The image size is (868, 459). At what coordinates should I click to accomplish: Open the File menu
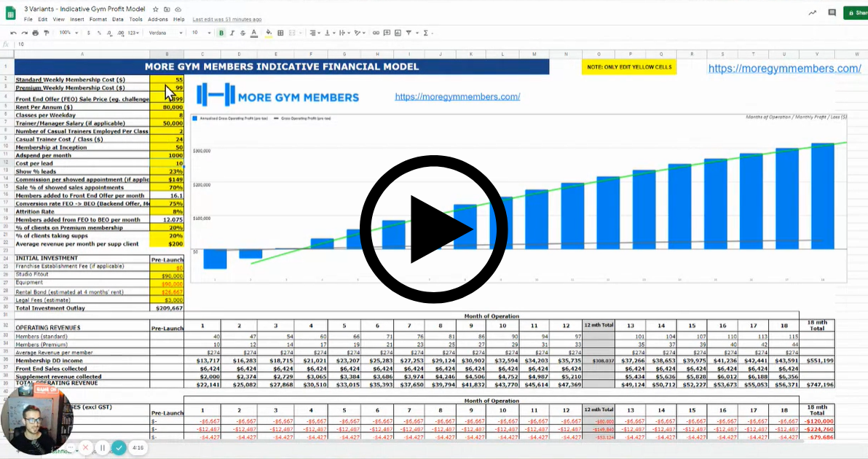pos(28,20)
